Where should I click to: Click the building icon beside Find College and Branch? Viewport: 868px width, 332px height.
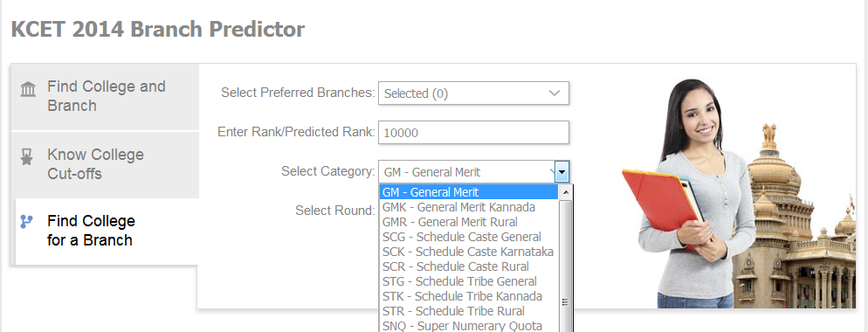coord(28,89)
